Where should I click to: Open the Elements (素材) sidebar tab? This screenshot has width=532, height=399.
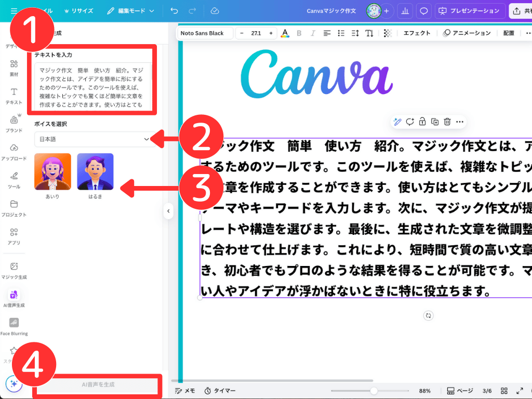pyautogui.click(x=14, y=68)
